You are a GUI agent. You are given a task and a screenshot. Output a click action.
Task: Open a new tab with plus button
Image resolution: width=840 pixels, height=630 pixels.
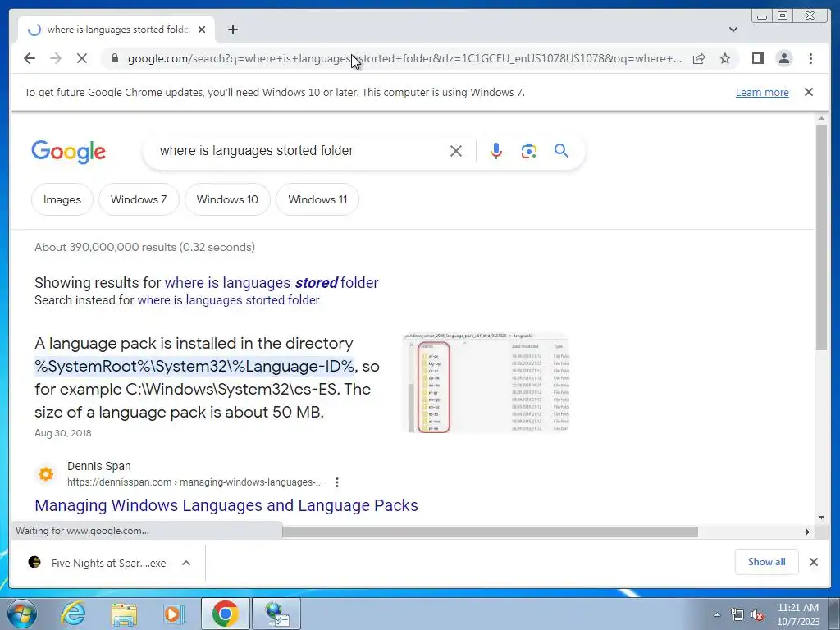[x=232, y=30]
